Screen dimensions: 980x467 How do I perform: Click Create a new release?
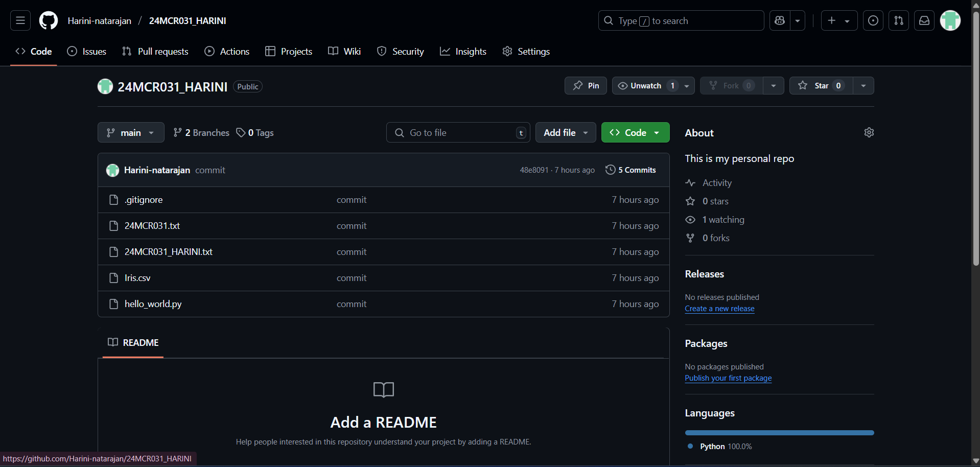coord(719,309)
